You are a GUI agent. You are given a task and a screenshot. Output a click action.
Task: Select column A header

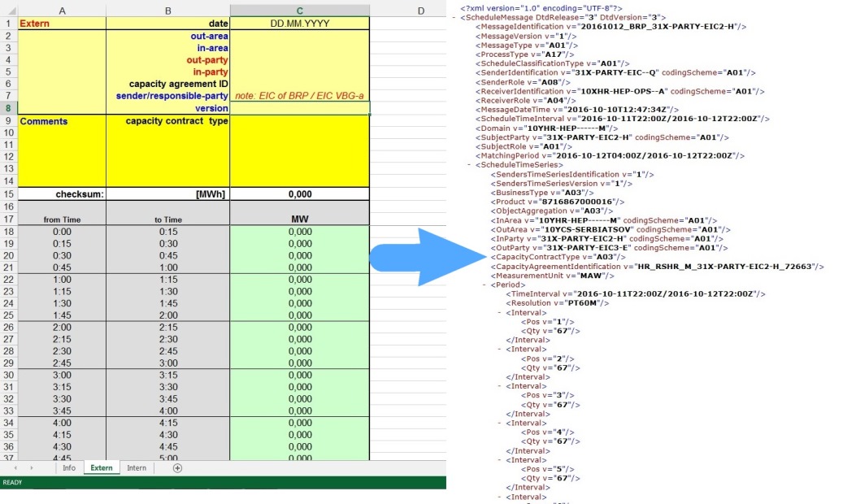click(x=62, y=11)
